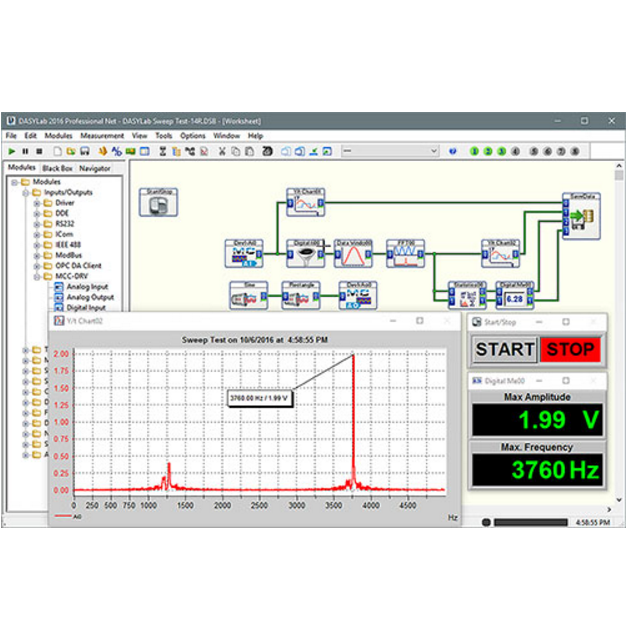The width and height of the screenshot is (635, 635).
Task: Switch to the Navigator tab
Action: (x=94, y=168)
